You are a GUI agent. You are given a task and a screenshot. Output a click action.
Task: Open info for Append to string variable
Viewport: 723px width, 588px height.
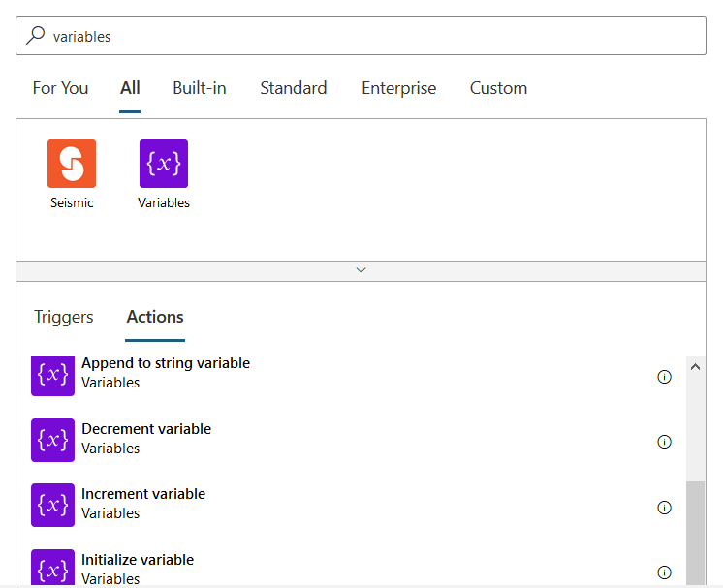[x=664, y=377]
